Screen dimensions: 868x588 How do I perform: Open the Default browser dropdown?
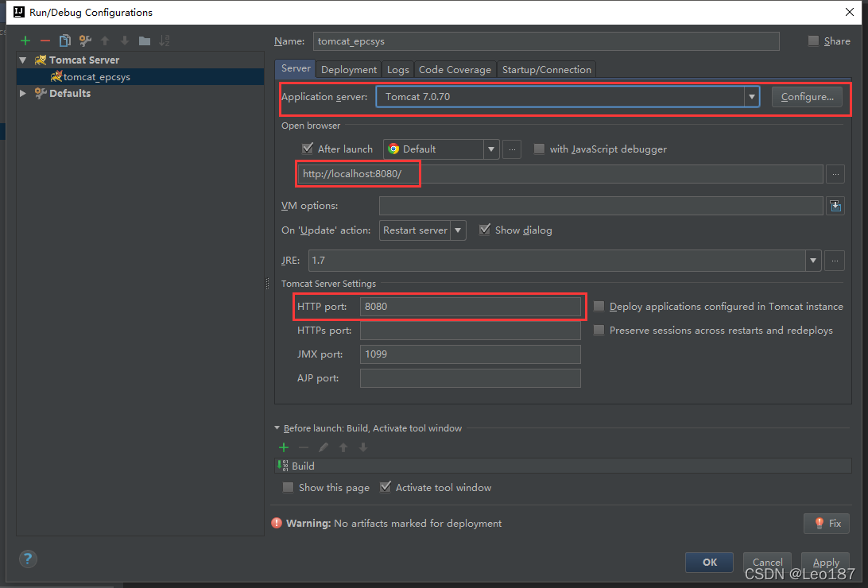click(x=490, y=149)
